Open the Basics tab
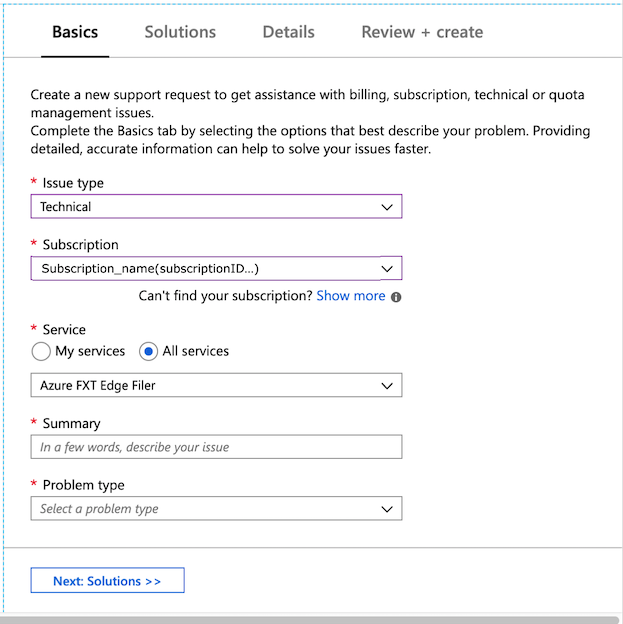This screenshot has height=624, width=623. (x=75, y=32)
